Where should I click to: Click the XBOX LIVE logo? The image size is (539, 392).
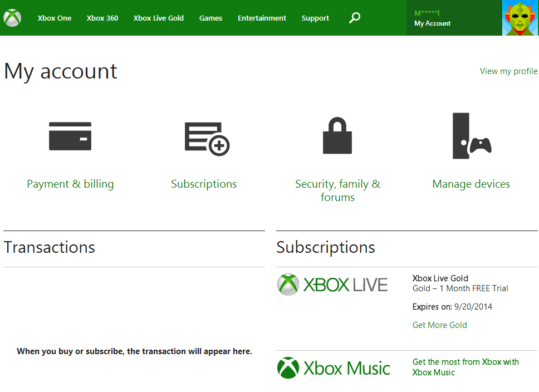[x=332, y=285]
